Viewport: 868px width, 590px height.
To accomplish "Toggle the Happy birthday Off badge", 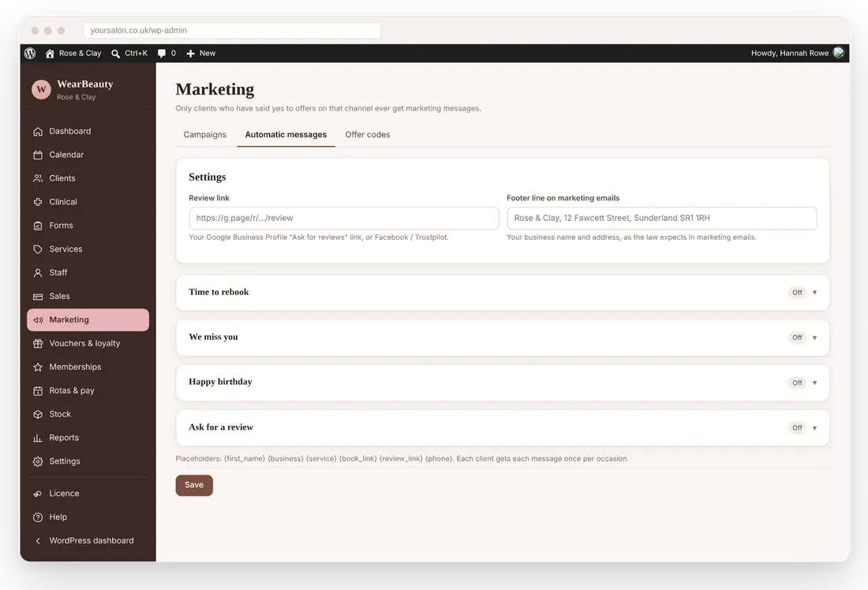I will [x=797, y=383].
